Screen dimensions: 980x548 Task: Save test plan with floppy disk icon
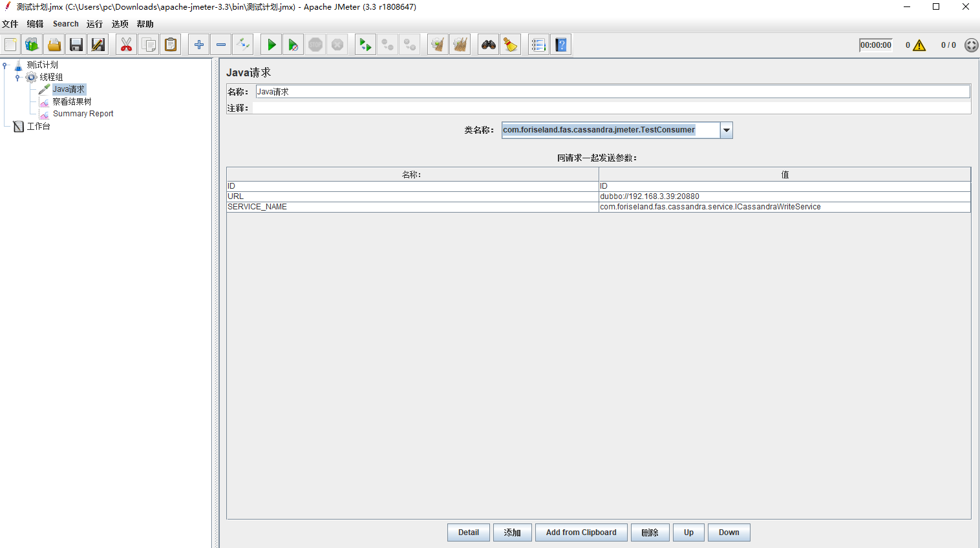coord(76,45)
